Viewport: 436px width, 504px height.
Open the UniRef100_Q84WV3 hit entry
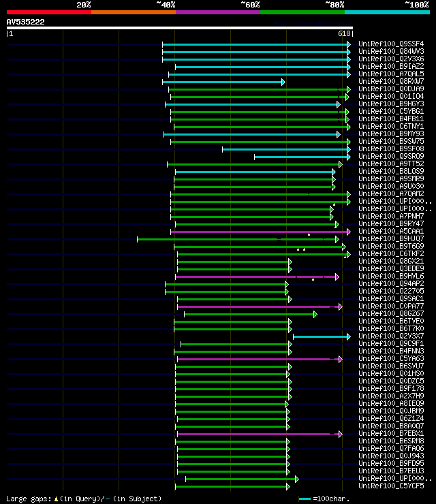[x=391, y=51]
